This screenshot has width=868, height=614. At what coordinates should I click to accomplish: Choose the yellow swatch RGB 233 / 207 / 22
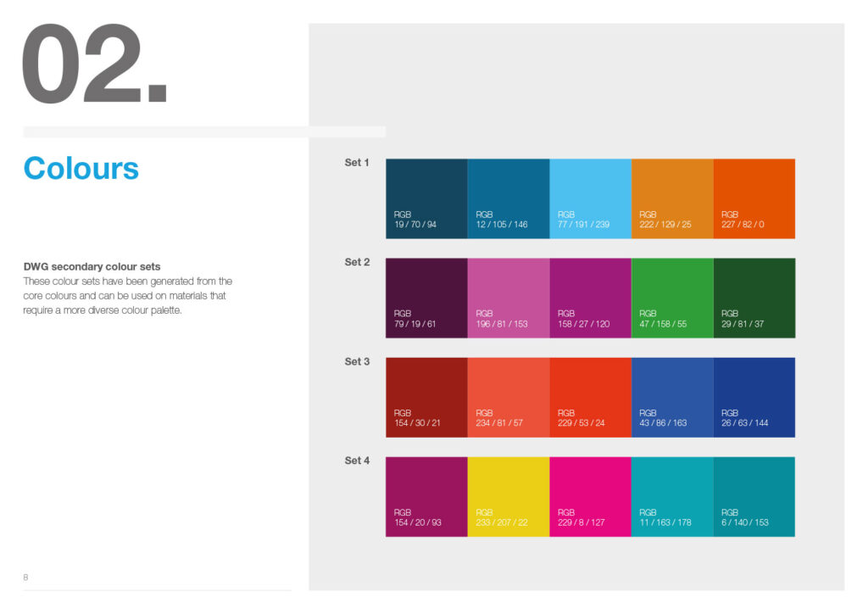509,497
